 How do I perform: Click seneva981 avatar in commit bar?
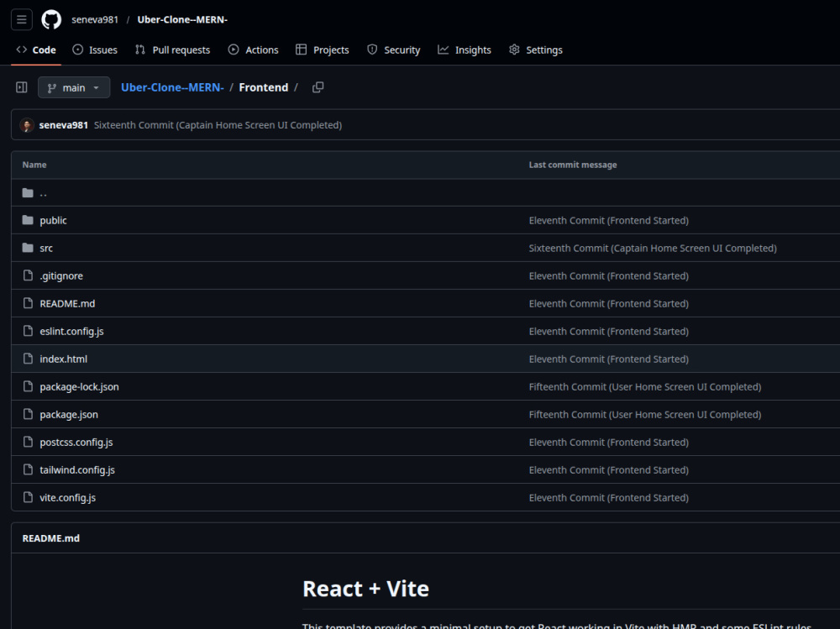(27, 125)
